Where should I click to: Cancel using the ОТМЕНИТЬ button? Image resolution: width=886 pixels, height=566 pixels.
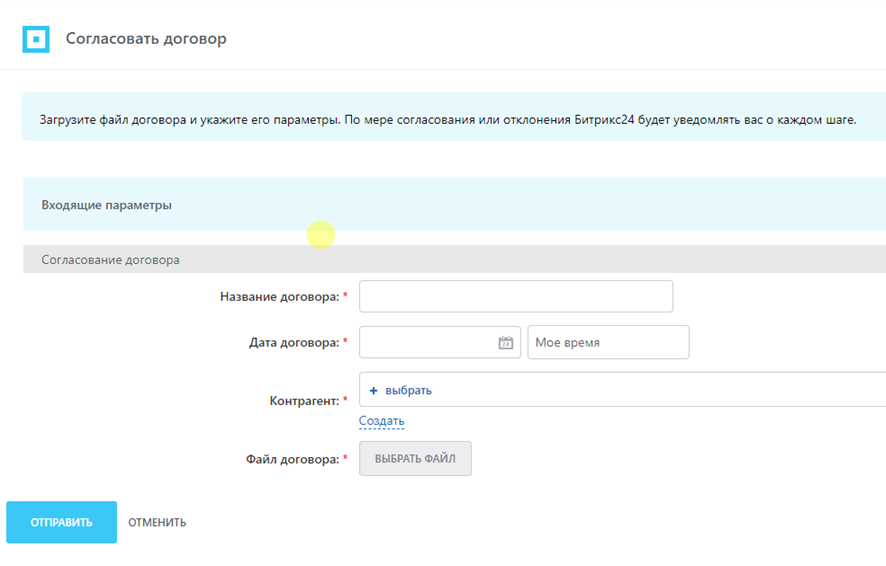(157, 523)
